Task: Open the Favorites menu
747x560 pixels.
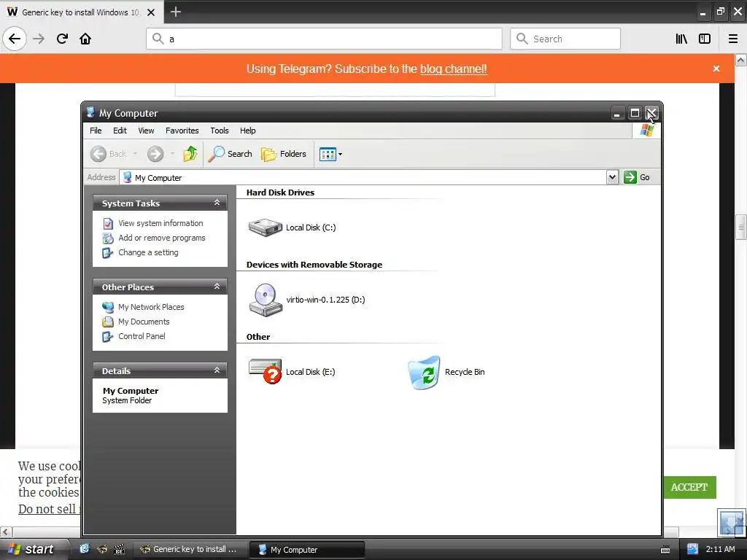Action: click(x=182, y=131)
